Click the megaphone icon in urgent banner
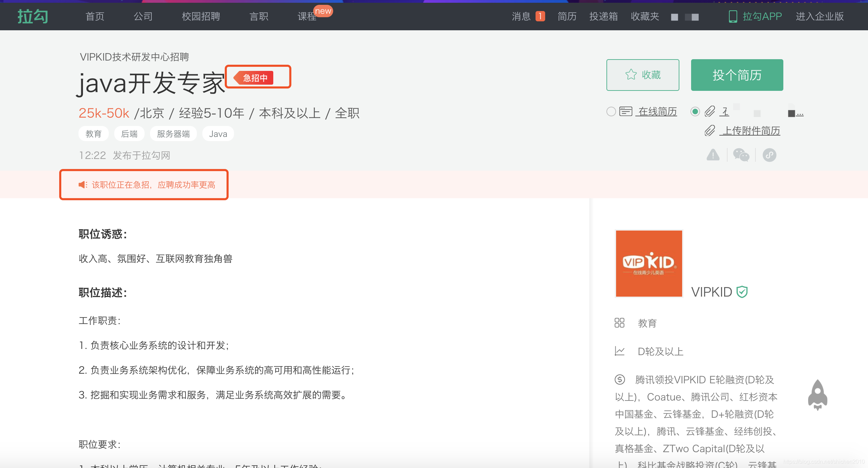The width and height of the screenshot is (868, 468). 83,185
